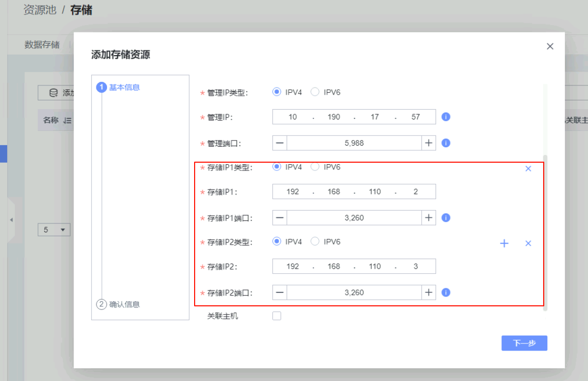Screen dimensions: 588x381
Task: Click info icon beside 存储IP2端口 field
Action: 446,292
